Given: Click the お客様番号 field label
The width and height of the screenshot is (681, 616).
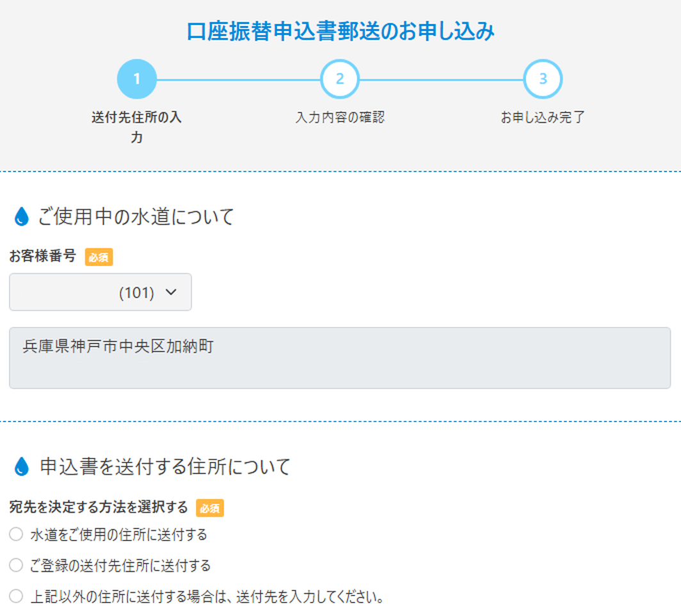Looking at the screenshot, I should 43,257.
